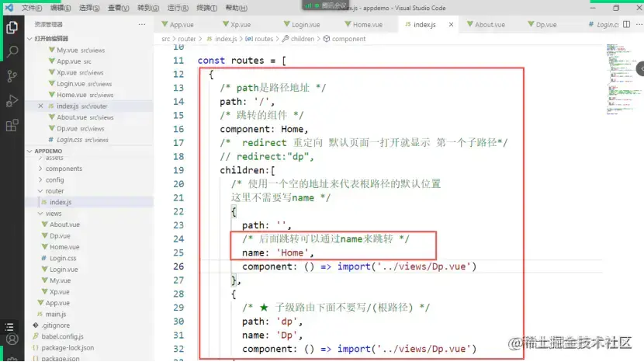Viewport: 644px width, 362px height.
Task: Click the router breadcrumb segment
Action: click(x=186, y=39)
